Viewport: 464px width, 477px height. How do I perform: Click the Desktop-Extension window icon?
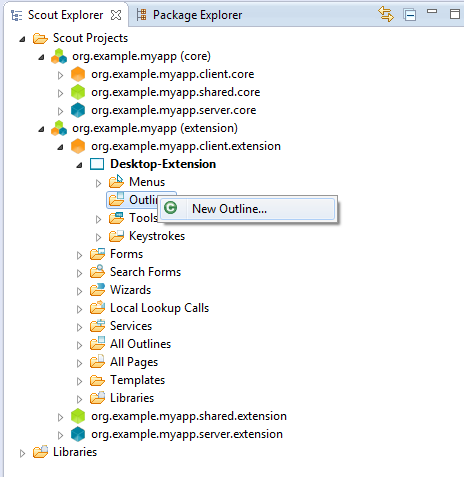pyautogui.click(x=97, y=164)
